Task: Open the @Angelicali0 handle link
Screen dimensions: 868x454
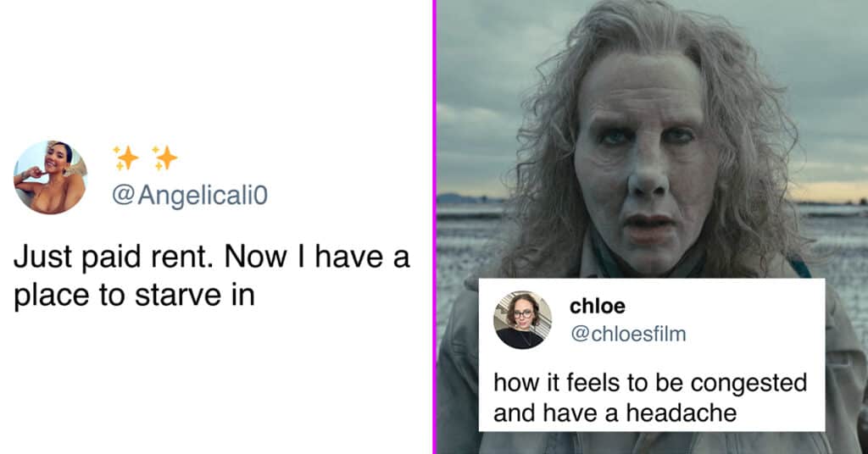Action: pyautogui.click(x=190, y=195)
